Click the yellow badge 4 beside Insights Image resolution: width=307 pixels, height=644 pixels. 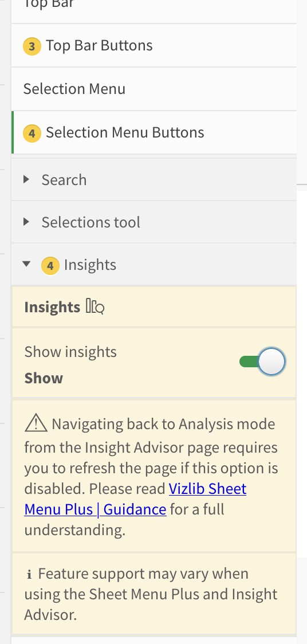click(50, 266)
